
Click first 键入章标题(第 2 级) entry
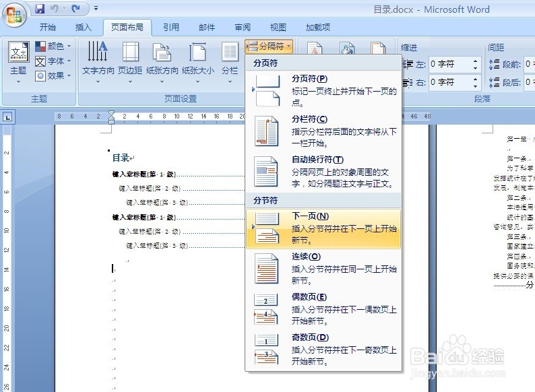[x=150, y=189]
